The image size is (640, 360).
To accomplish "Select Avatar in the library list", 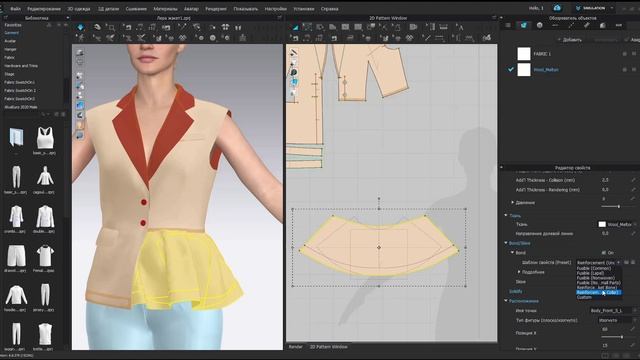I will coord(10,41).
